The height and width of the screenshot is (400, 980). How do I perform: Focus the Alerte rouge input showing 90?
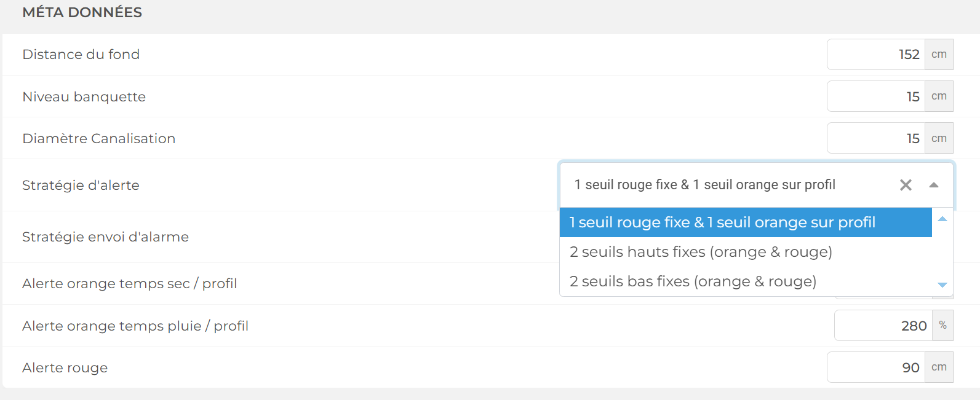point(876,367)
